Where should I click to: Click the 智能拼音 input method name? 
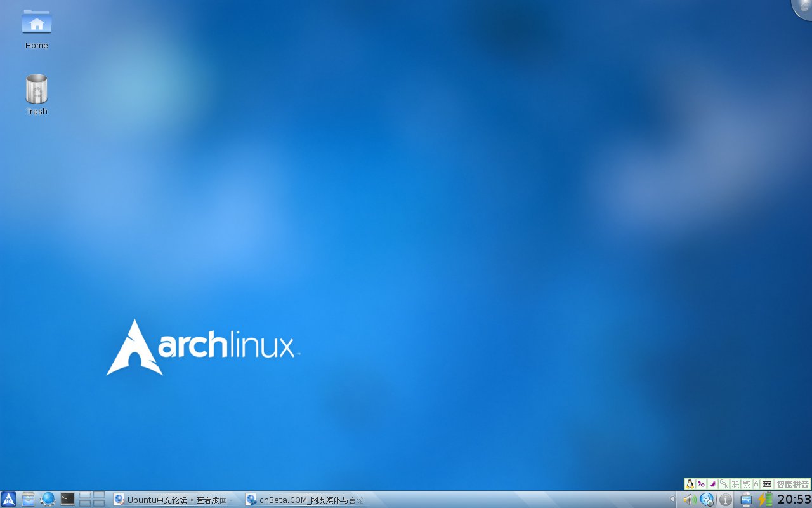click(x=792, y=484)
